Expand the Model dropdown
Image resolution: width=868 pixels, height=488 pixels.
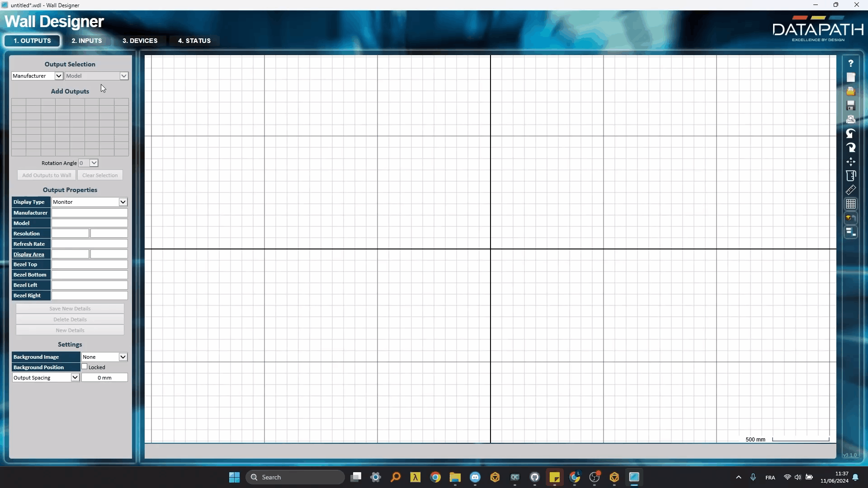coord(124,76)
